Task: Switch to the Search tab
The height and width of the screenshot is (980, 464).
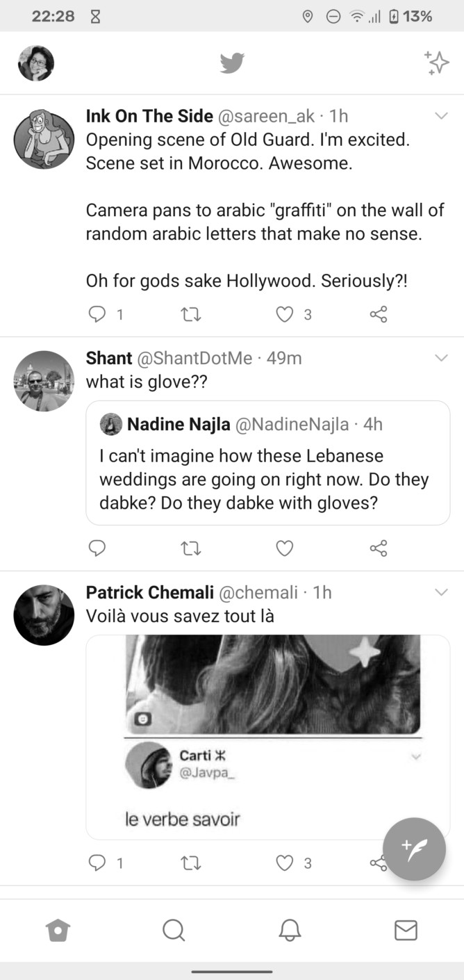Action: point(173,930)
